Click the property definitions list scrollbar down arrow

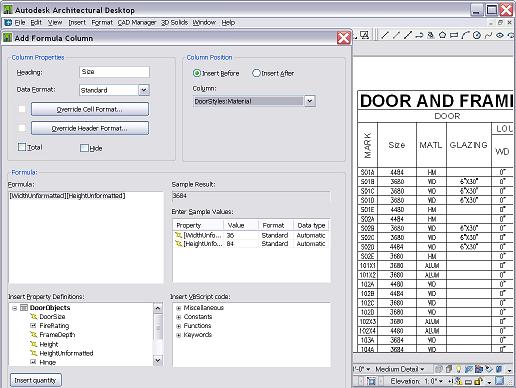[x=158, y=360]
